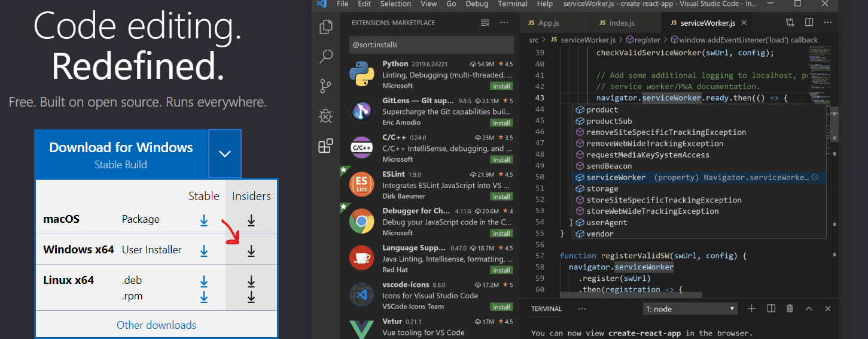
Task: Open the Debug view bug icon
Action: point(326,116)
